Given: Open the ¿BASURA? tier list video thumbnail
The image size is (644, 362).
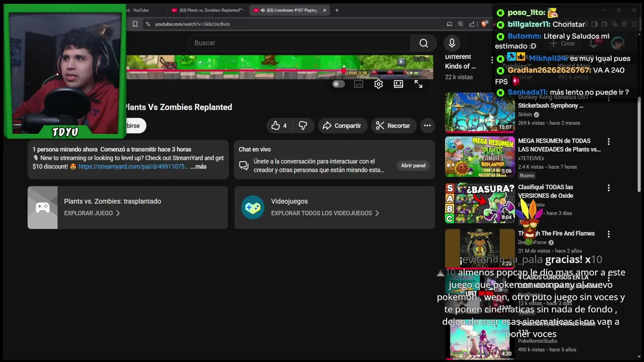Looking at the screenshot, I should click(x=480, y=203).
